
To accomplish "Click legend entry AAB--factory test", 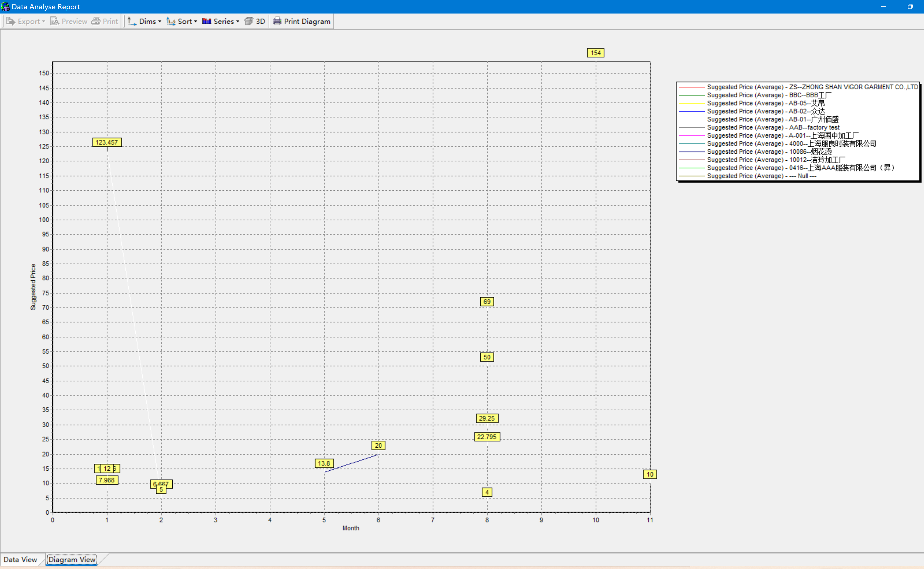I will (773, 128).
